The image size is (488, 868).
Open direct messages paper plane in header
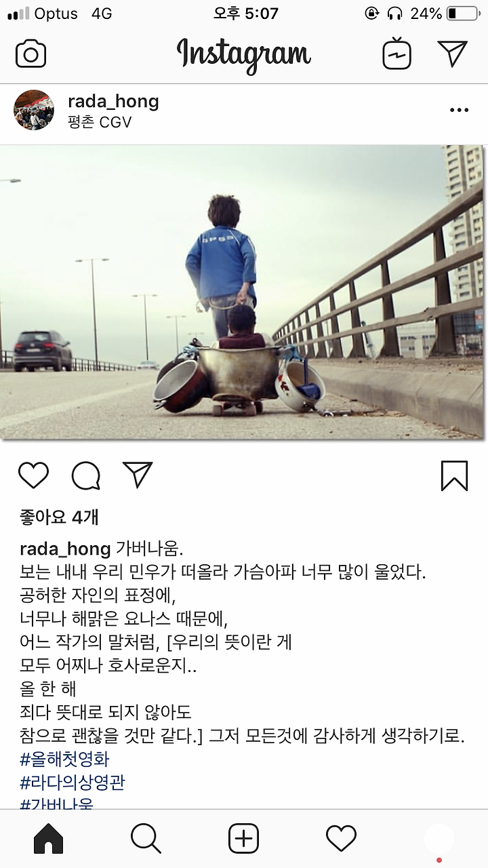(x=452, y=54)
